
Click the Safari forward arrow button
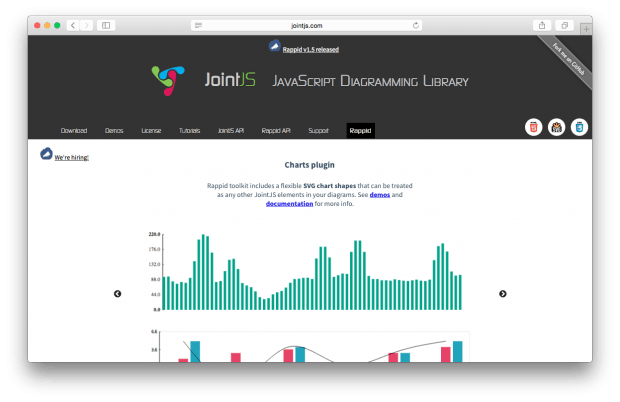click(x=86, y=24)
